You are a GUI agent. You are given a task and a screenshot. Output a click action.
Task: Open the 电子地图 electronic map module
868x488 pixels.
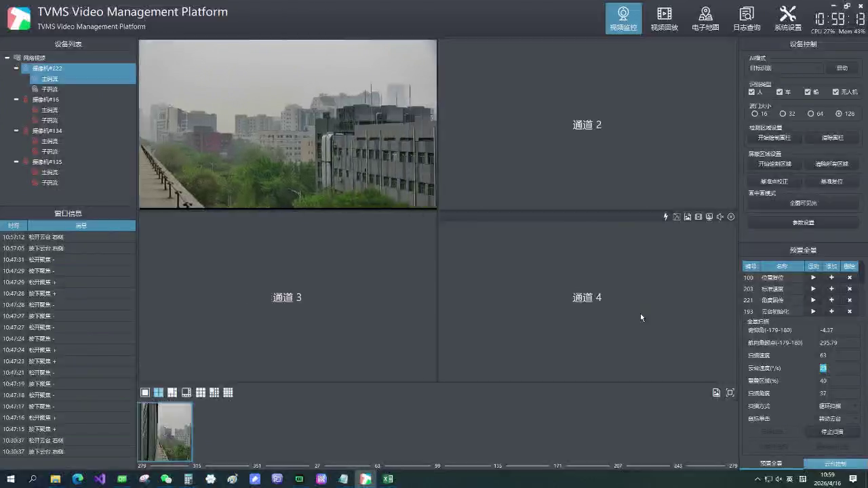click(705, 18)
